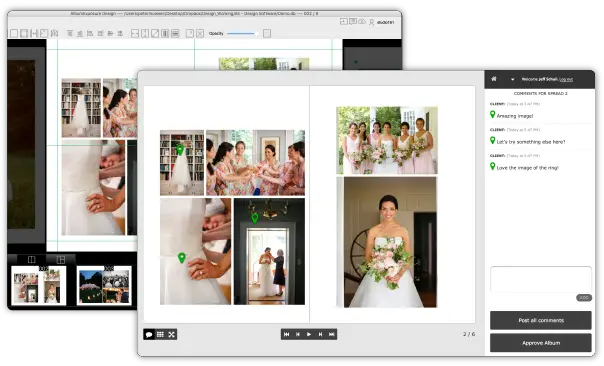The image size is (604, 366).
Task: Select the bridesmaids toasting in floral robes photo
Action: [255, 163]
